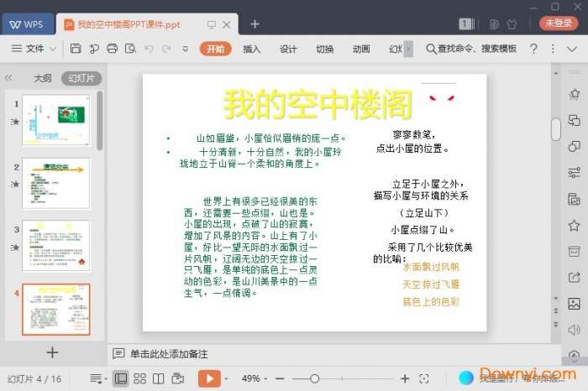The height and width of the screenshot is (391, 588).
Task: Click the 查找命令、搜索模板 search box
Action: (x=472, y=49)
